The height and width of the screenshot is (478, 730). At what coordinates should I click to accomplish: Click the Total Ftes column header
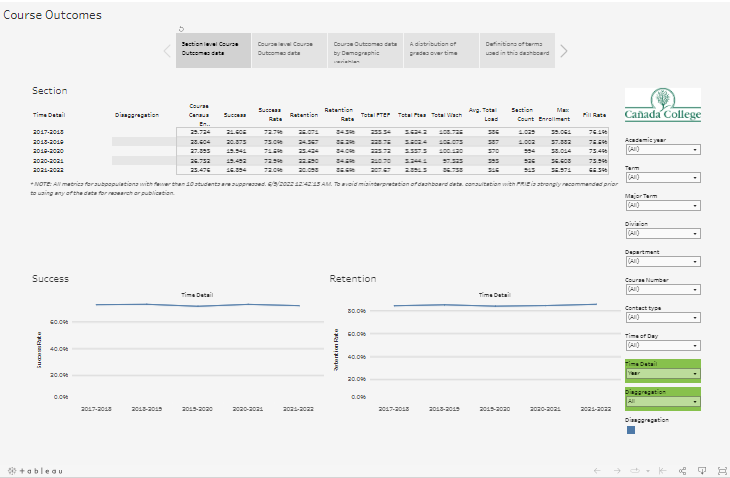click(412, 115)
